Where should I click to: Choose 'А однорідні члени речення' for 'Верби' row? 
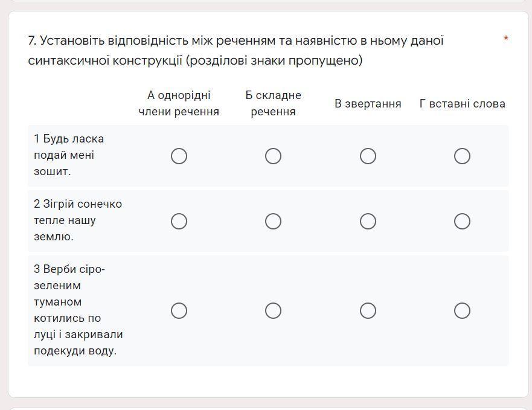point(179,310)
